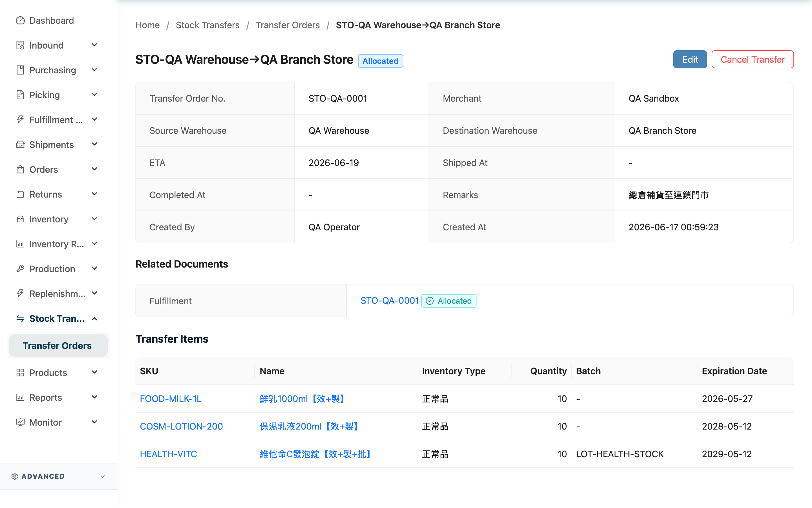Screen dimensions: 812x508
Task: Click expiration date 2026-05-27
Action: 727,399
